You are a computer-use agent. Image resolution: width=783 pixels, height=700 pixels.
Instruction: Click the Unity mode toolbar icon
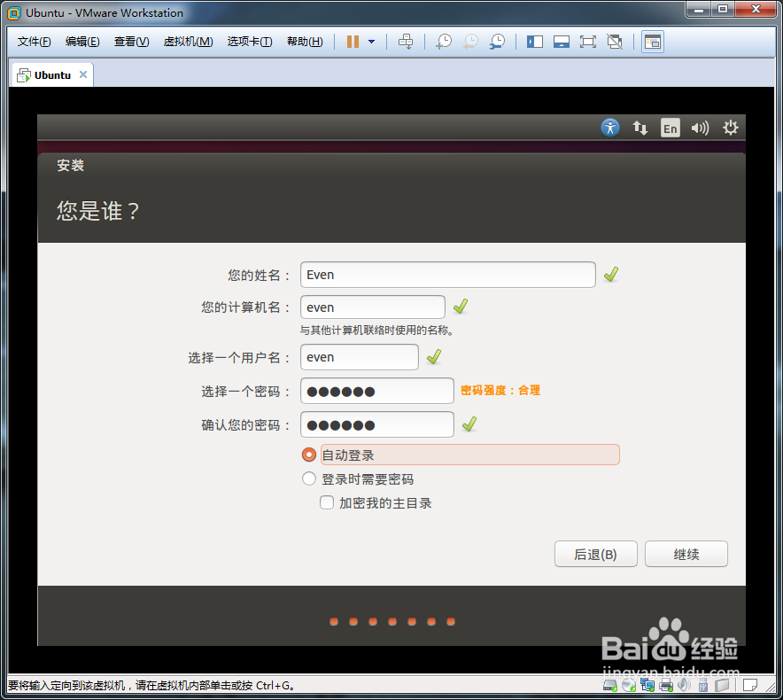tap(615, 42)
